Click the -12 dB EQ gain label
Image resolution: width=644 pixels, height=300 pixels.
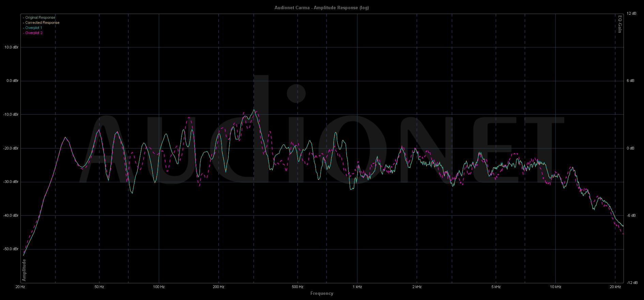[x=631, y=283]
